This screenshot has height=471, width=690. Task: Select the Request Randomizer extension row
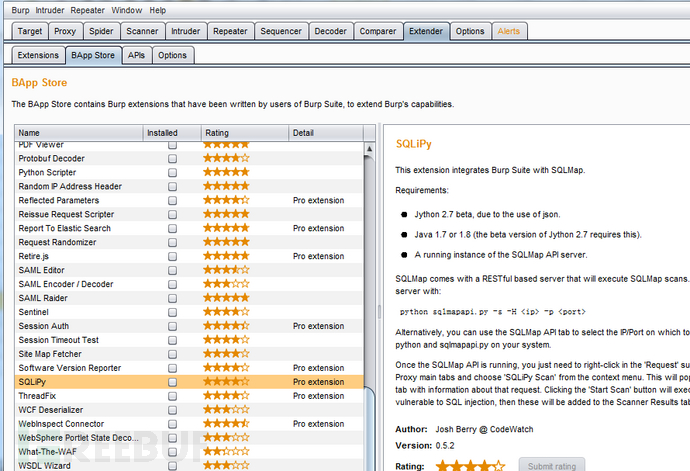[189, 242]
